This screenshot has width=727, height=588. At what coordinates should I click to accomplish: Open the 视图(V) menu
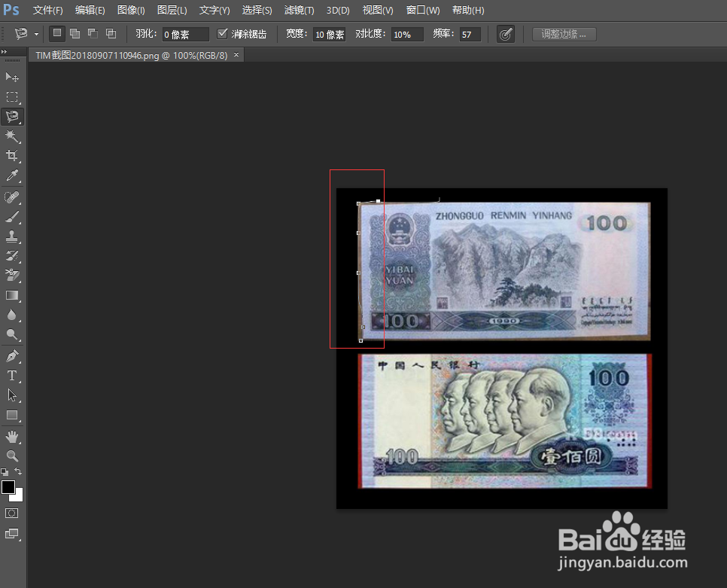click(378, 11)
